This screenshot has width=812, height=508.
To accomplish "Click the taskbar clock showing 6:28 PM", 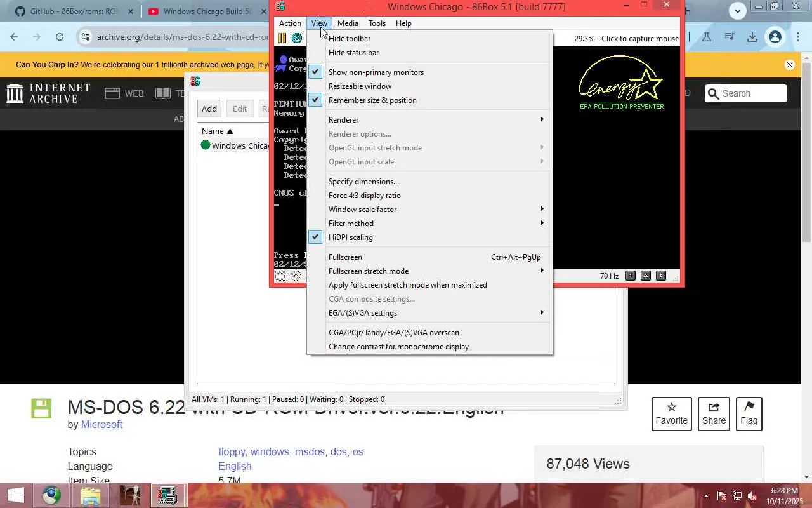I will pyautogui.click(x=785, y=496).
